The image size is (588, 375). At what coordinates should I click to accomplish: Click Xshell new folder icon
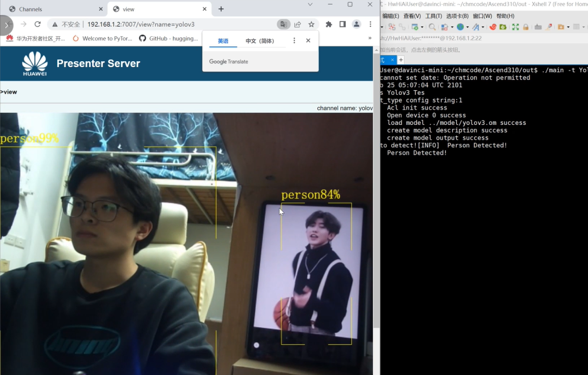(x=561, y=27)
